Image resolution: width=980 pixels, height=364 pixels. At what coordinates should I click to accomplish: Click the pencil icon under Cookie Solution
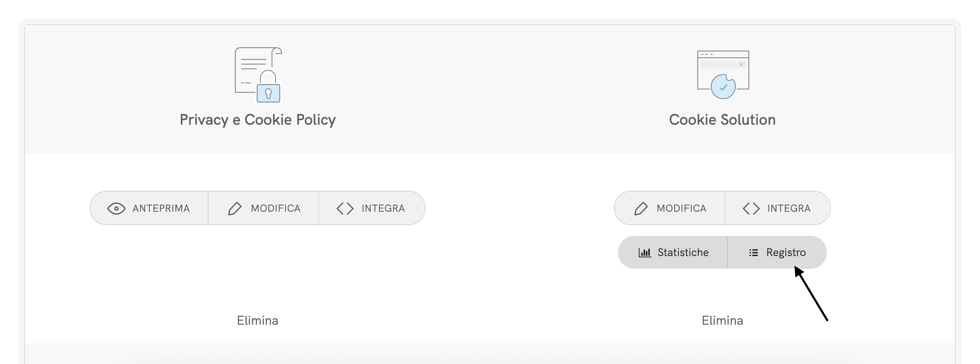pyautogui.click(x=641, y=208)
